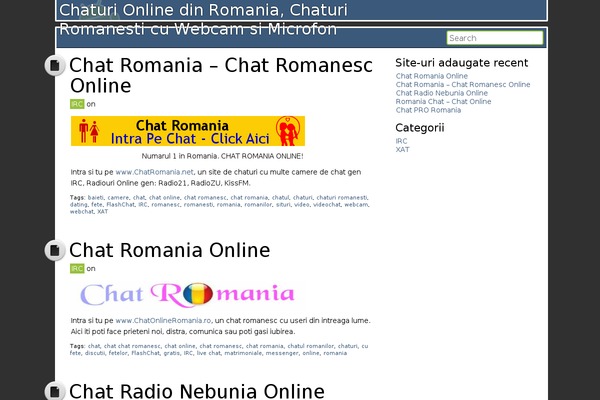Click the post icon beside Chat Romania Online heading

(55, 251)
